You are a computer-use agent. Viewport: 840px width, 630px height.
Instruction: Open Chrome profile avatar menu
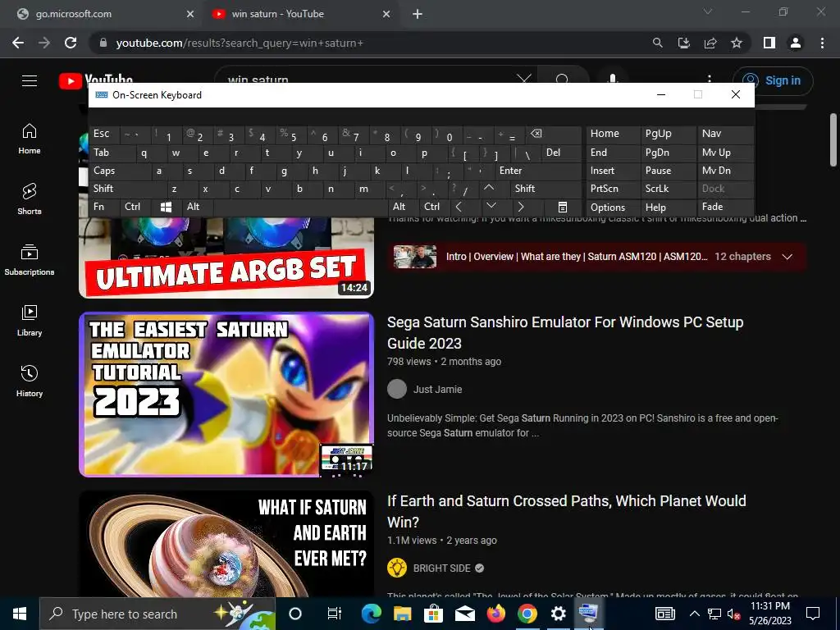(x=796, y=43)
